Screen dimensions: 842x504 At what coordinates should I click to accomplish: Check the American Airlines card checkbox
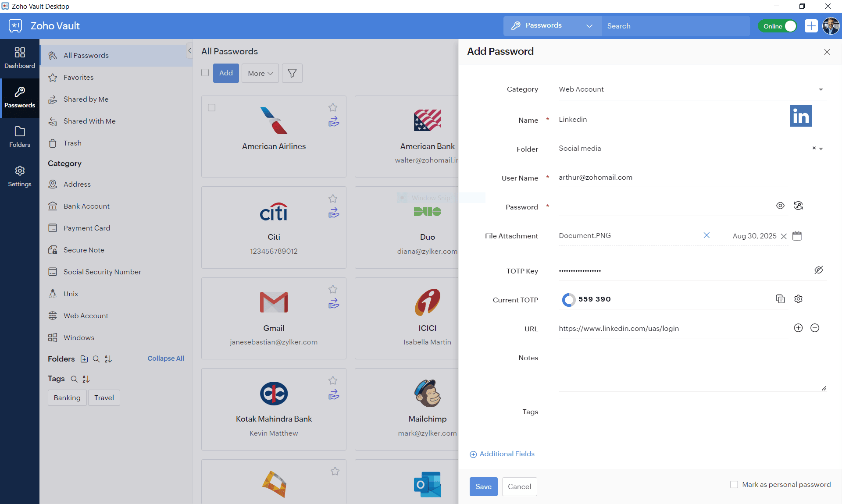(x=211, y=107)
